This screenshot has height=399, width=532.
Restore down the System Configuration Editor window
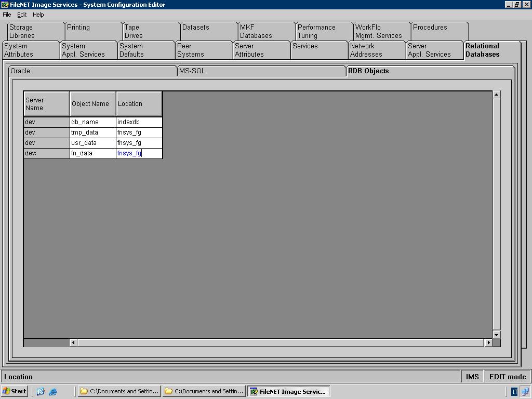click(516, 4)
